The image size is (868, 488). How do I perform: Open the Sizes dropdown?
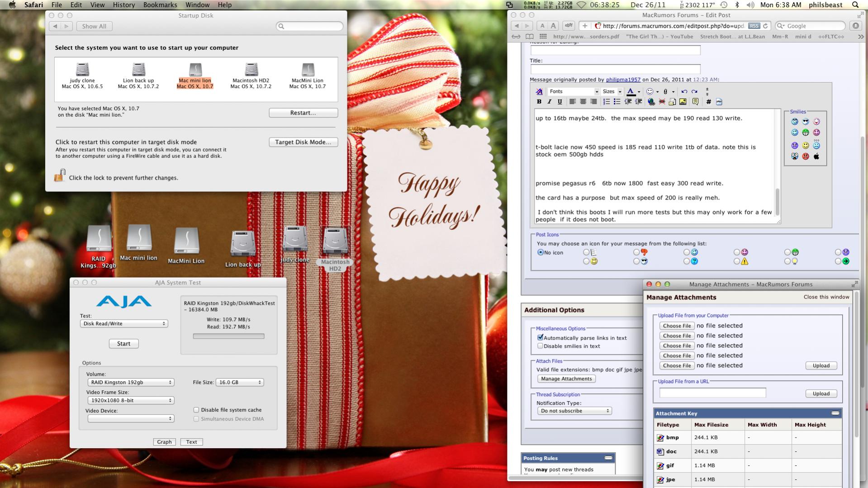(612, 91)
